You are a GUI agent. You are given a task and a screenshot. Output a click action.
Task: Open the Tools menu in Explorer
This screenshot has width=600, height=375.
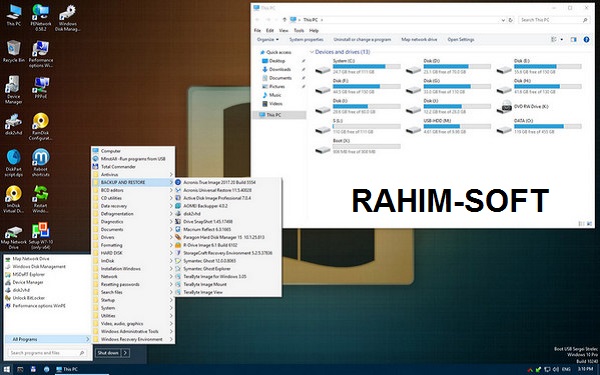click(x=299, y=31)
